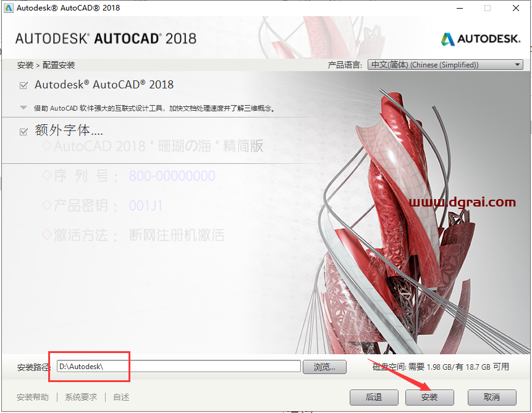Click the 安装 > 配置安装 breadcrumb text
Image resolution: width=532 pixels, height=413 pixels.
tap(46, 65)
